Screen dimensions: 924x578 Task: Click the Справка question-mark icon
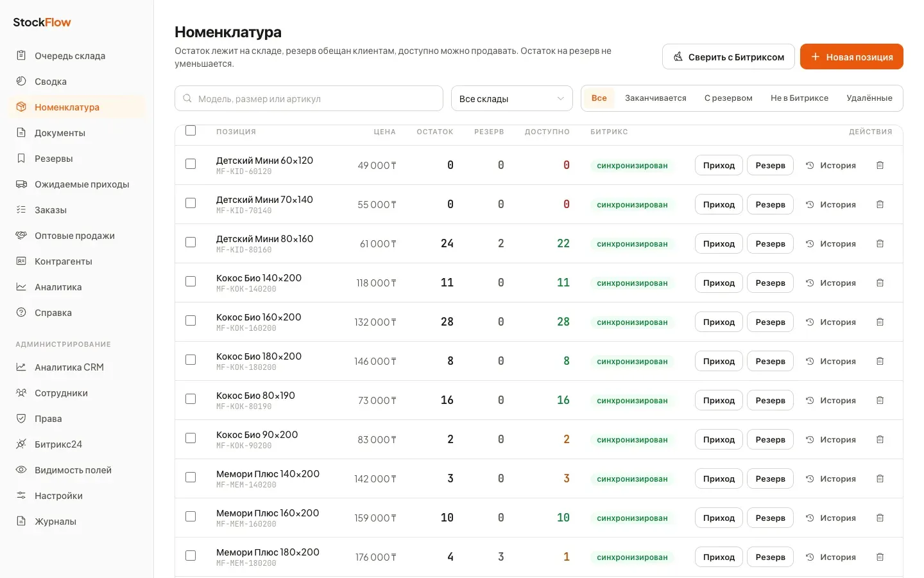[x=21, y=312]
